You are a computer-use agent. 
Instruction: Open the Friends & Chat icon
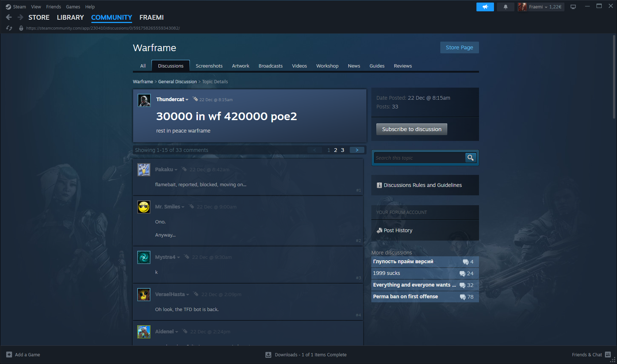608,355
